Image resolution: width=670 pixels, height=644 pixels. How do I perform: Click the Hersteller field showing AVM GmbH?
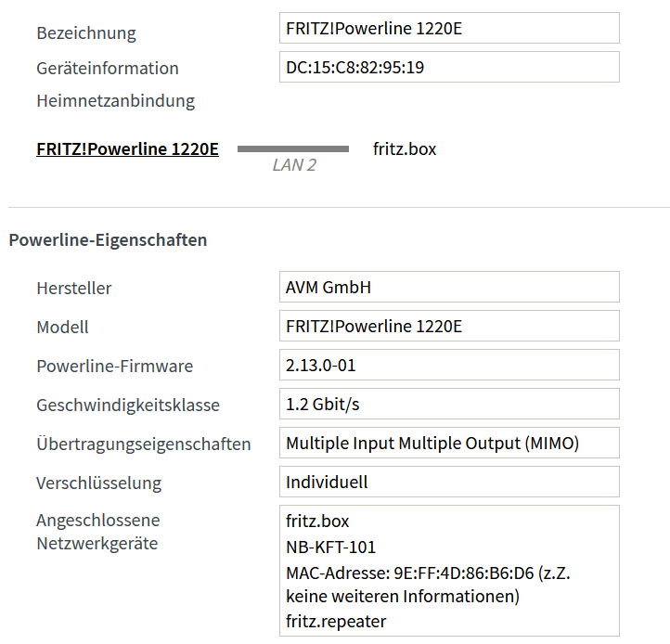pos(448,287)
